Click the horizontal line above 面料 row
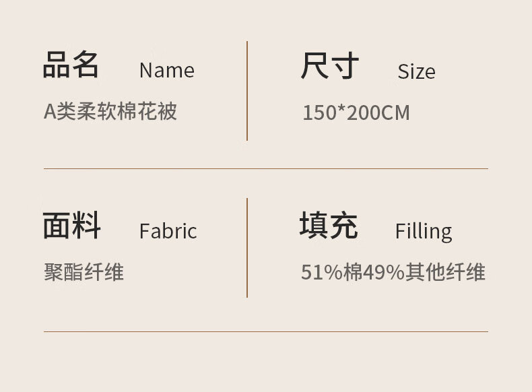Screen dimensions: 532x392 265,168
